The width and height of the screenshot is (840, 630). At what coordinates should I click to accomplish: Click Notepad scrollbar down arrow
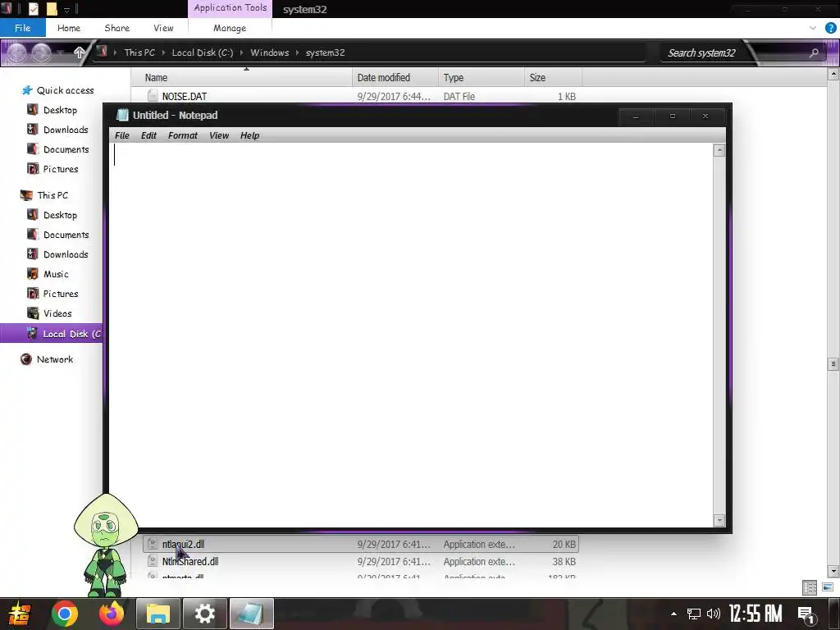pyautogui.click(x=719, y=519)
